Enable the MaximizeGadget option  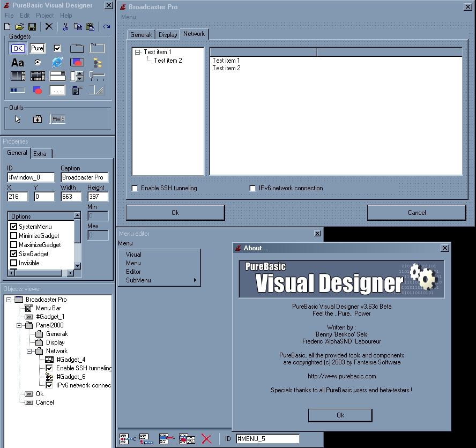click(13, 245)
